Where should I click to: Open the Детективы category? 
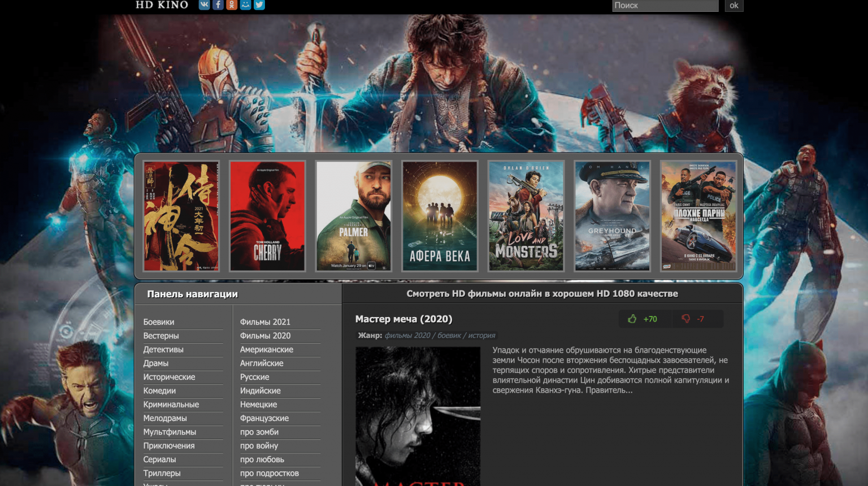163,349
